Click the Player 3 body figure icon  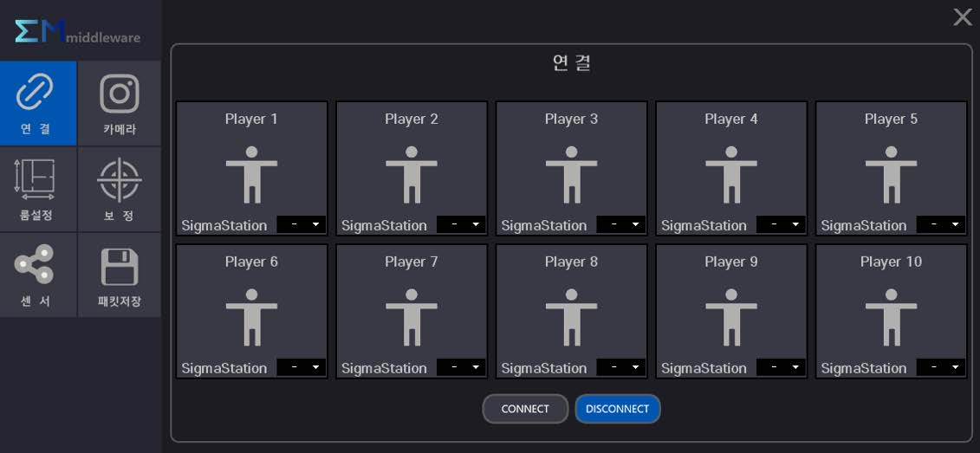click(x=571, y=175)
